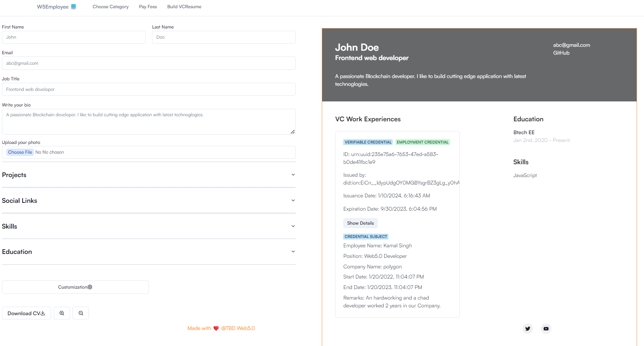
Task: Click Show Details on the credential card
Action: click(x=360, y=223)
